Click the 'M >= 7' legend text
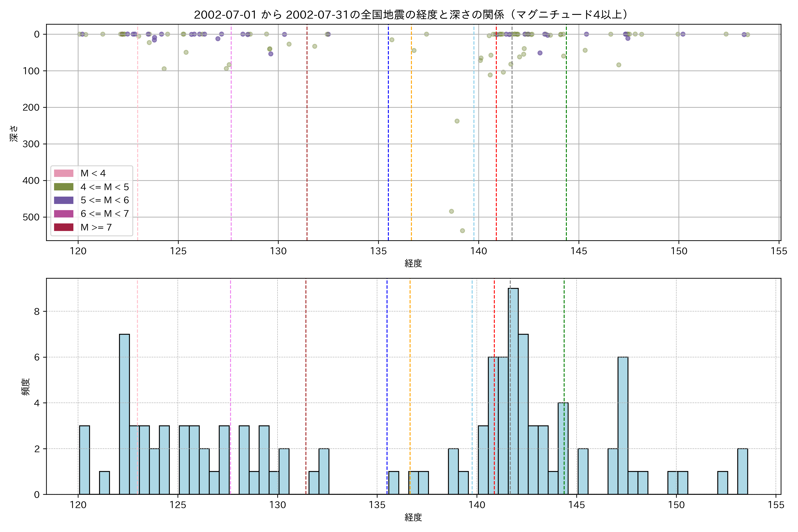Viewport: 798px width, 532px height. tap(96, 227)
